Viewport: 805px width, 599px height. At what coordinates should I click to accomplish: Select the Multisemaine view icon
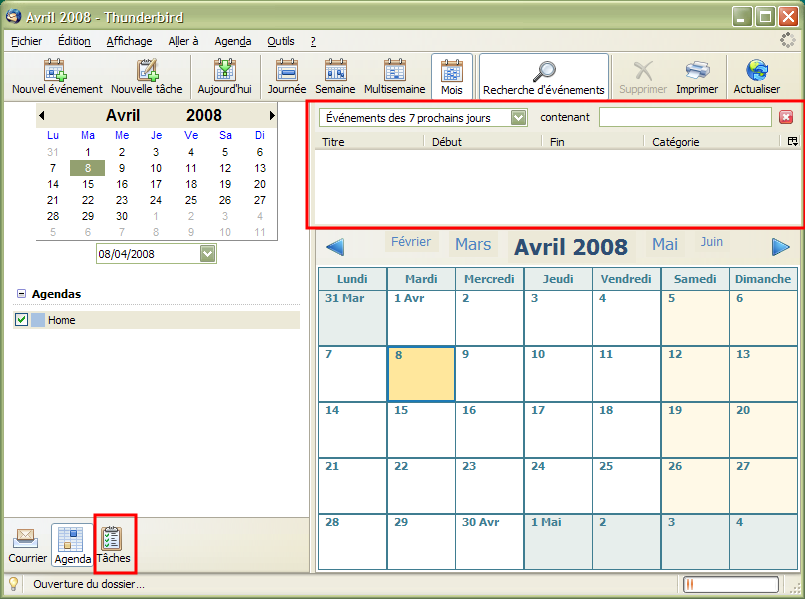[394, 70]
